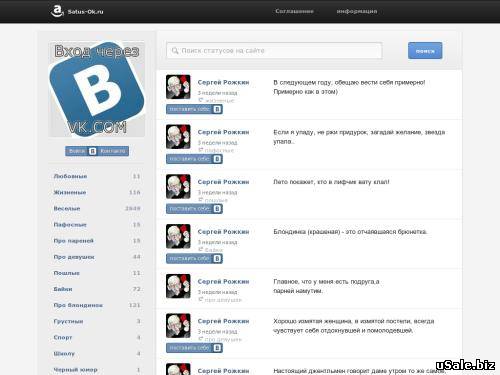500x375 pixels.
Task: Click the blue Поиск button
Action: click(425, 51)
